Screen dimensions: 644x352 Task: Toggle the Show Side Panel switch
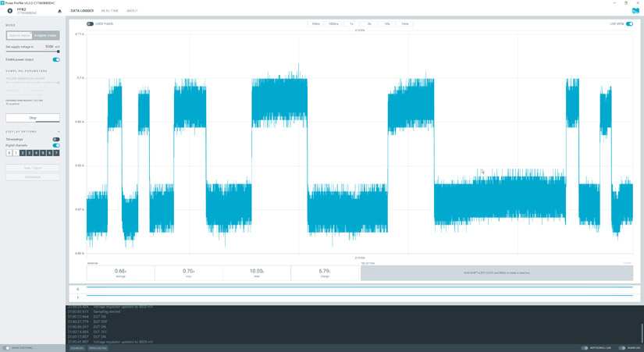click(6, 348)
